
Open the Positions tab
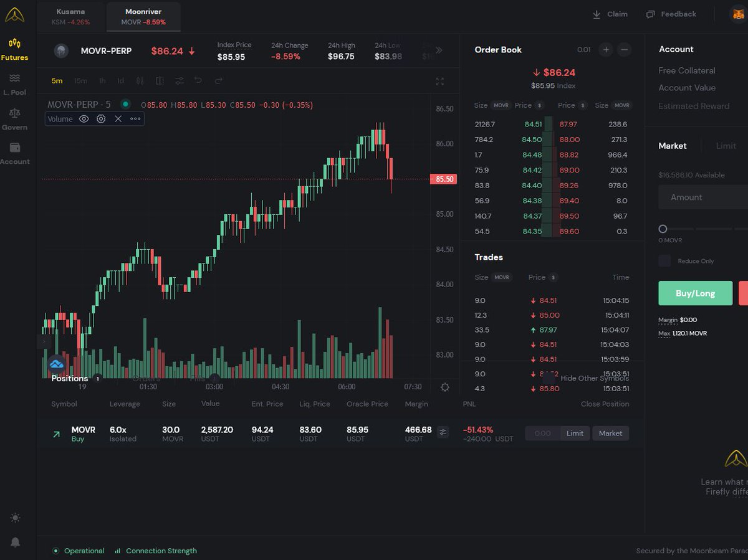coord(70,378)
